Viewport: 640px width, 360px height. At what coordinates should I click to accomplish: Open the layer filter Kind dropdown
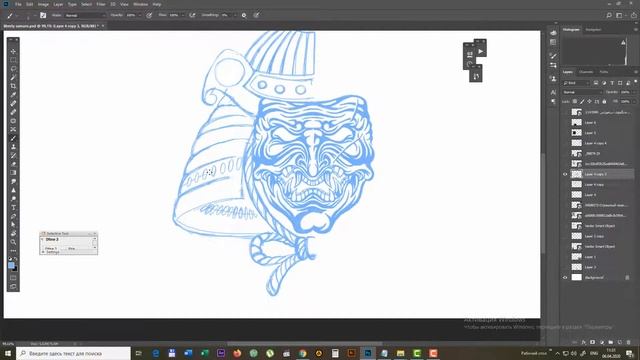pos(576,83)
